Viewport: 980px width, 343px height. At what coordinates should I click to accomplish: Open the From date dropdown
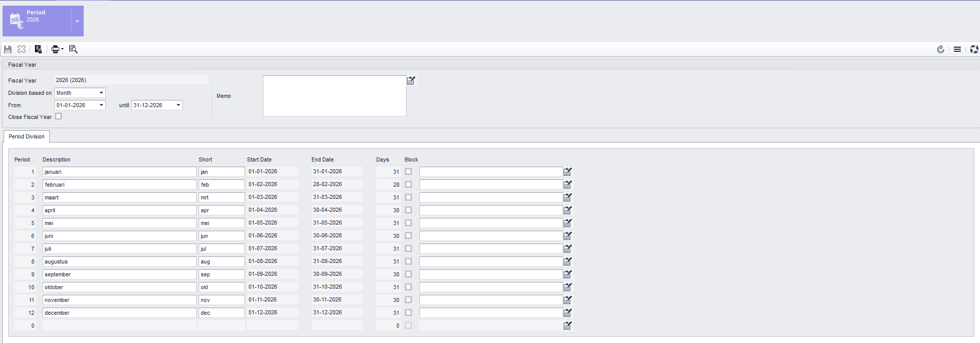(x=101, y=105)
